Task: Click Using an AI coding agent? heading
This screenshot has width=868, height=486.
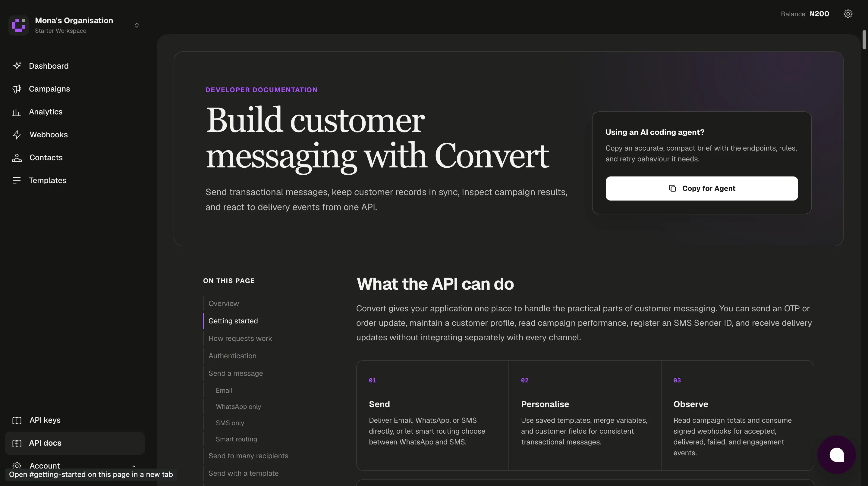Action: pos(655,132)
